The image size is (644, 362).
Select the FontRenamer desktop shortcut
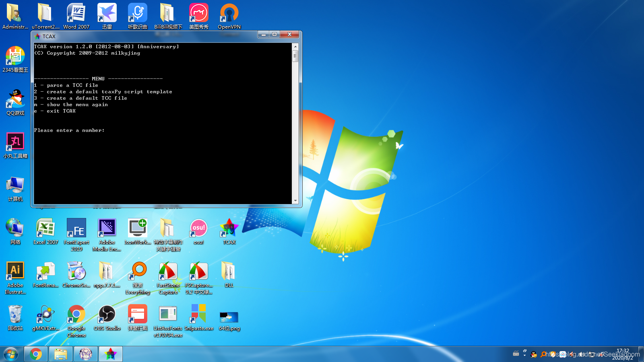[x=45, y=274]
